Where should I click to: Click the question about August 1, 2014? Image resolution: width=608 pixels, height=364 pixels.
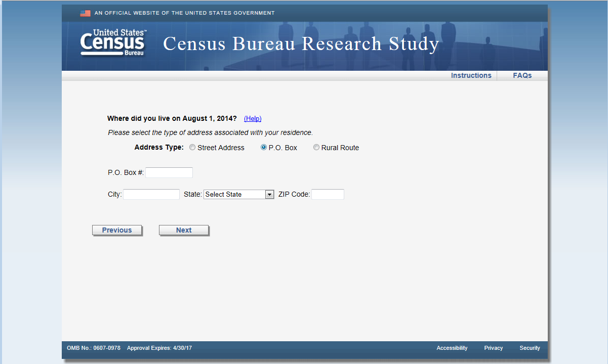(172, 119)
